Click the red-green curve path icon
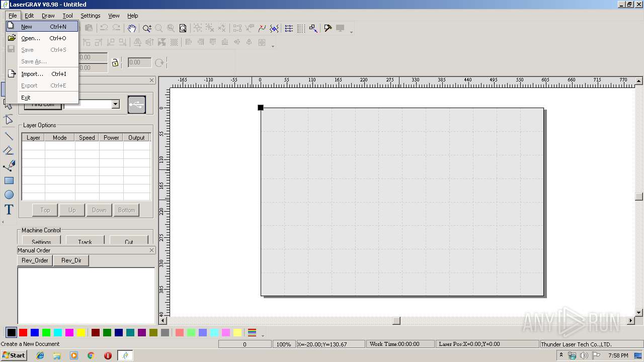644x362 pixels. tap(262, 28)
